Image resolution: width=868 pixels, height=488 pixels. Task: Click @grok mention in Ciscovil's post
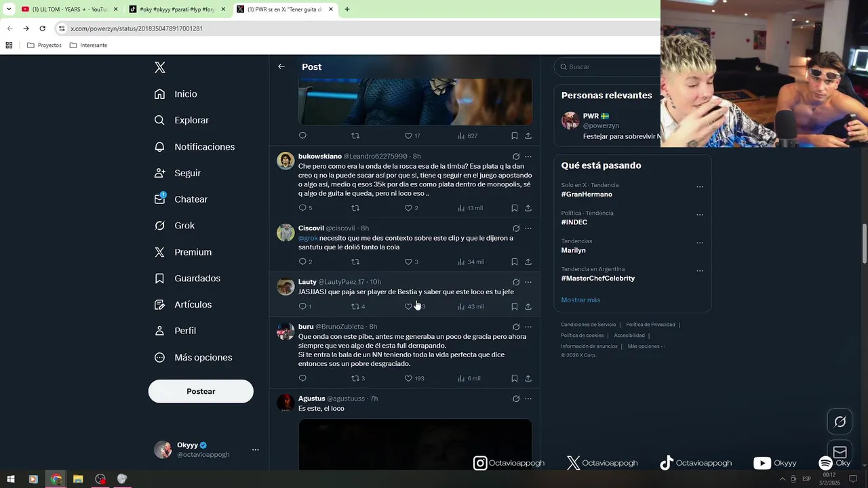tap(308, 238)
